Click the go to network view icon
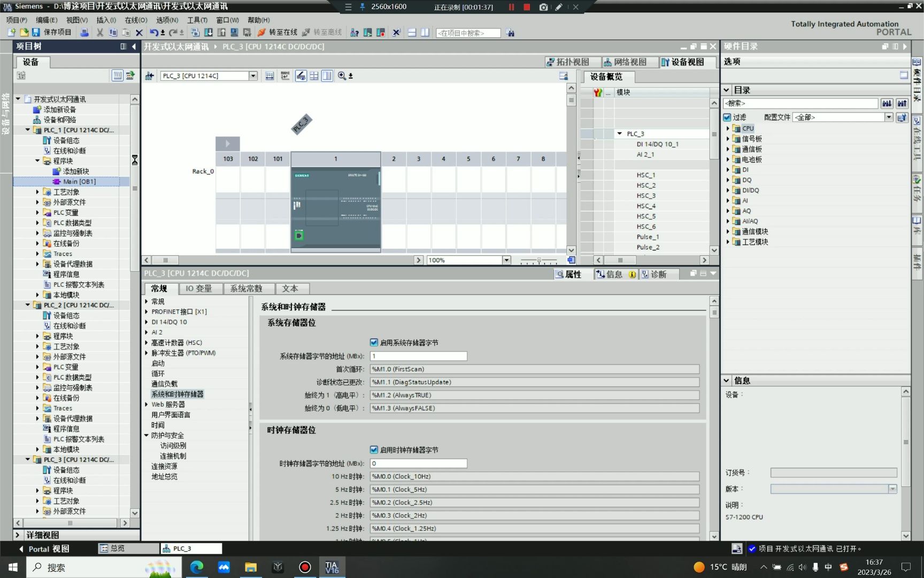Image resolution: width=924 pixels, height=578 pixels. click(149, 76)
